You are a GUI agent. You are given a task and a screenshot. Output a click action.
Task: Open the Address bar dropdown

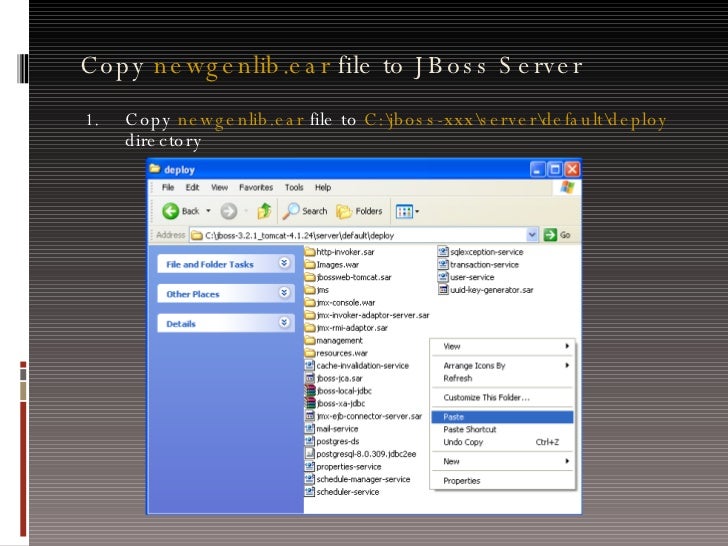pyautogui.click(x=532, y=235)
